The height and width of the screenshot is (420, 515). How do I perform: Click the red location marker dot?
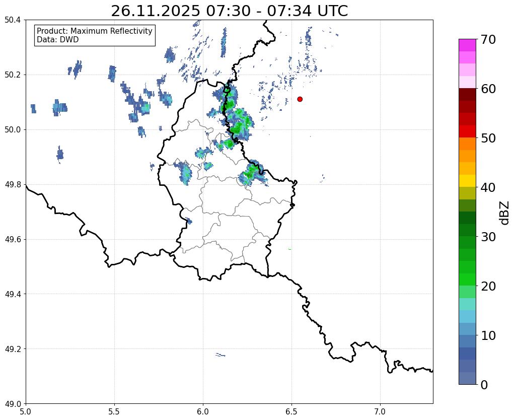(x=300, y=99)
